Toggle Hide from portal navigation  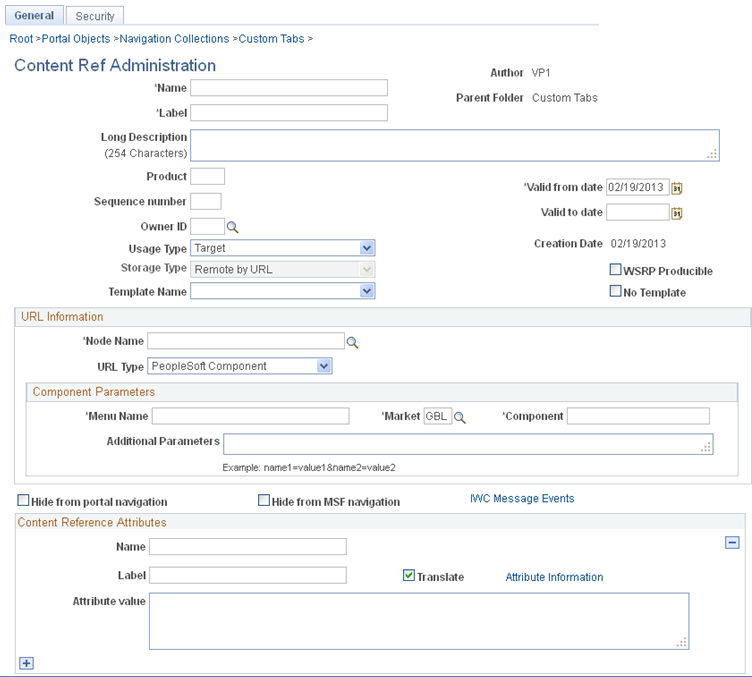[23, 501]
